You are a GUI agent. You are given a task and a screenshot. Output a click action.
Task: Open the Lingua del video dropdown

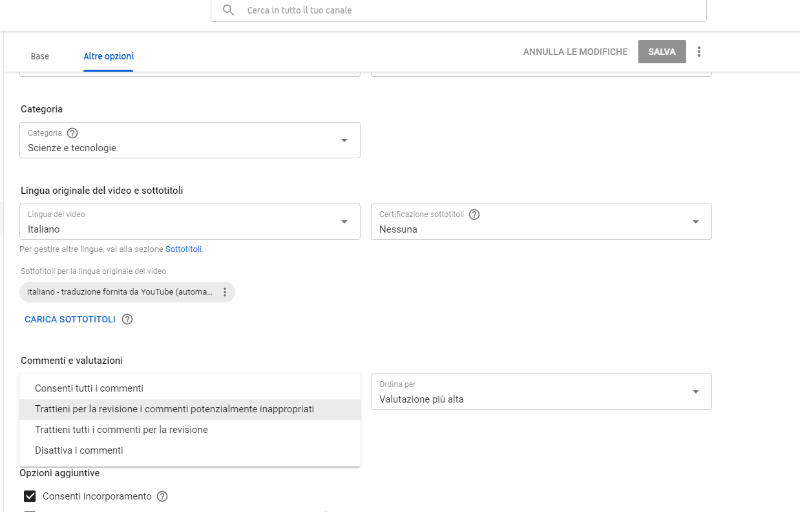(x=344, y=222)
